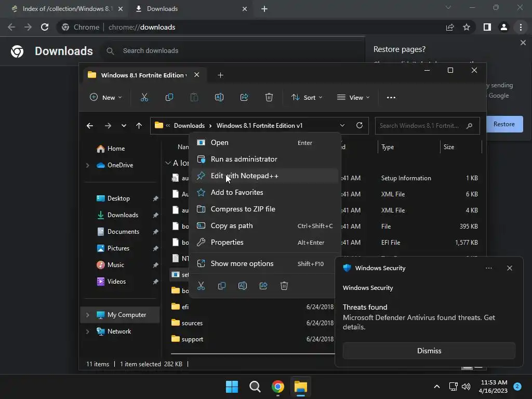Choose Add to Favorites
This screenshot has height=399, width=532.
(x=264, y=192)
